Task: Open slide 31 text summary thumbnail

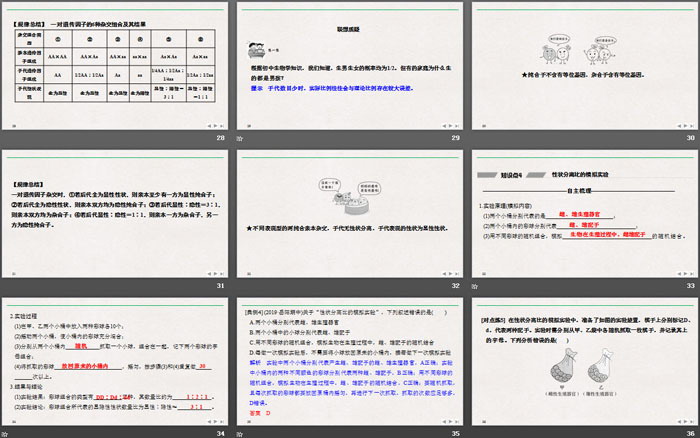Action: [115, 211]
